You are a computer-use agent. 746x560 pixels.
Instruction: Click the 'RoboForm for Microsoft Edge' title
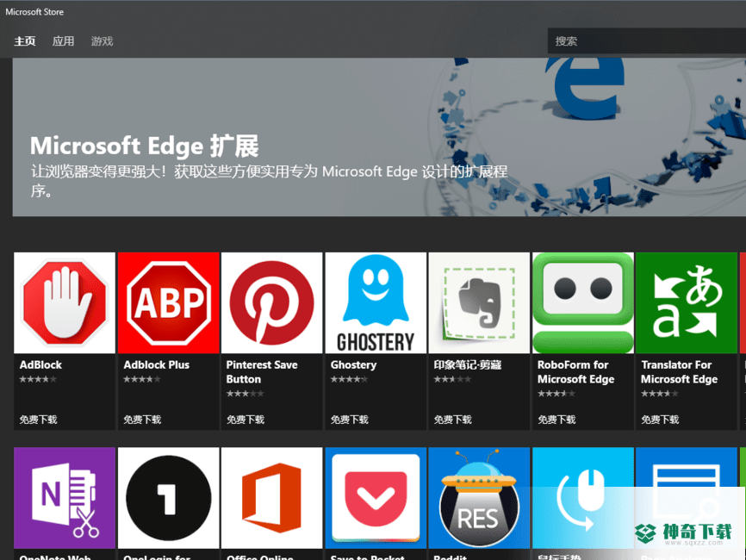click(576, 372)
